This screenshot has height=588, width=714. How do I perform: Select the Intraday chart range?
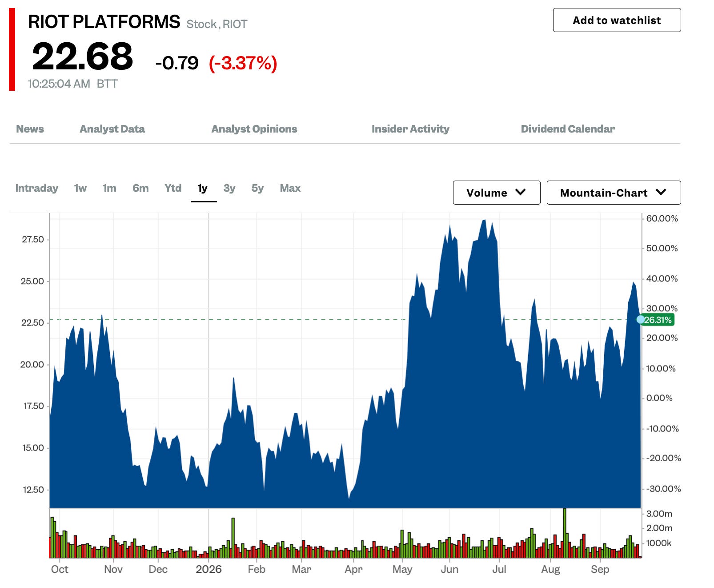pos(36,188)
